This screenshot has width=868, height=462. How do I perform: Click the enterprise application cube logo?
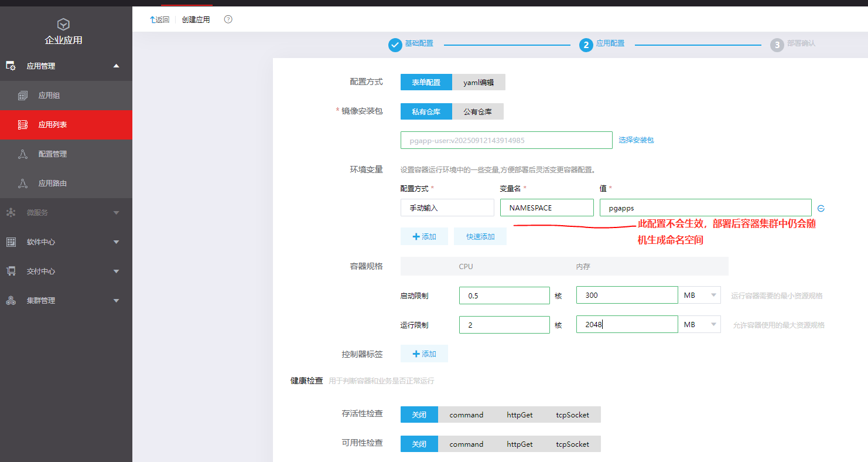[63, 25]
